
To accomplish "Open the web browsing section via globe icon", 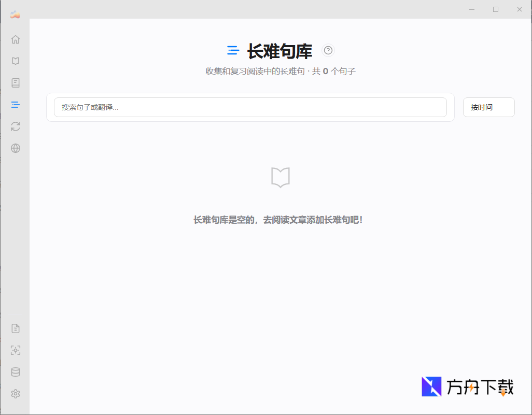I will tap(15, 148).
